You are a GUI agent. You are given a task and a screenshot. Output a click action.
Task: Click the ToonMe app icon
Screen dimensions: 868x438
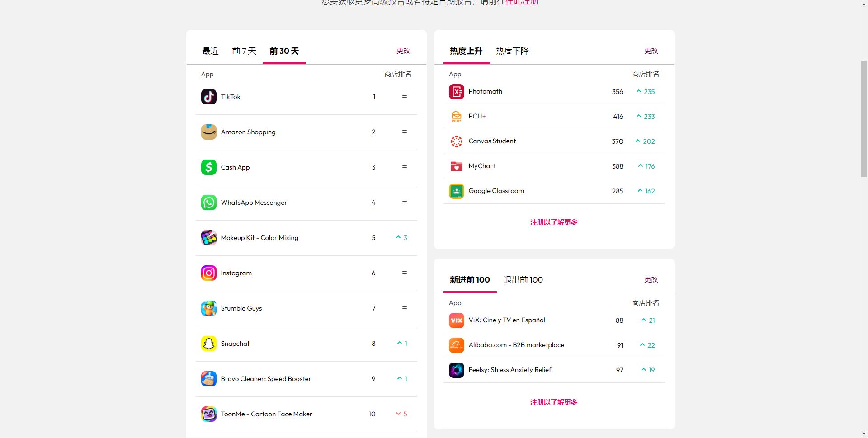point(208,414)
